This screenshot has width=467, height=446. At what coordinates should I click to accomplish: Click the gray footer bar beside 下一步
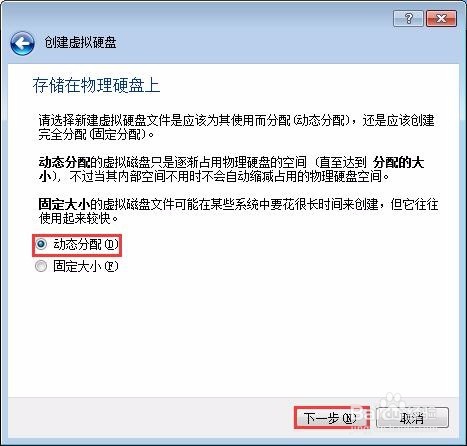coord(150,417)
